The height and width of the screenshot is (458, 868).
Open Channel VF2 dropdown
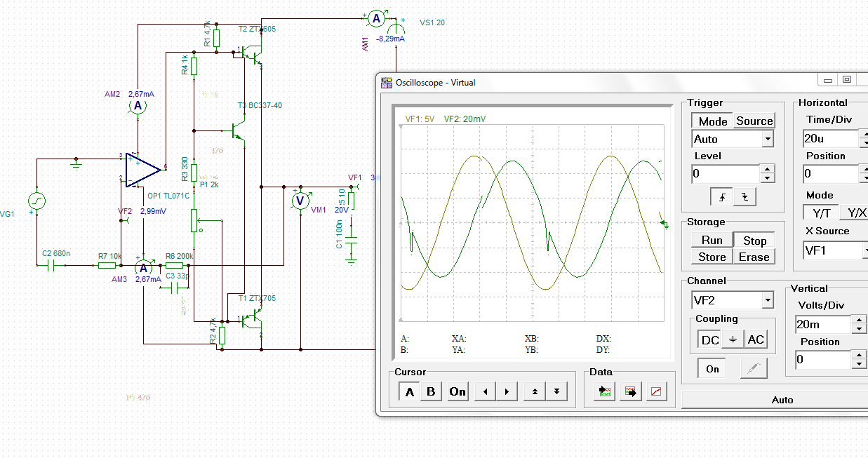pos(768,300)
